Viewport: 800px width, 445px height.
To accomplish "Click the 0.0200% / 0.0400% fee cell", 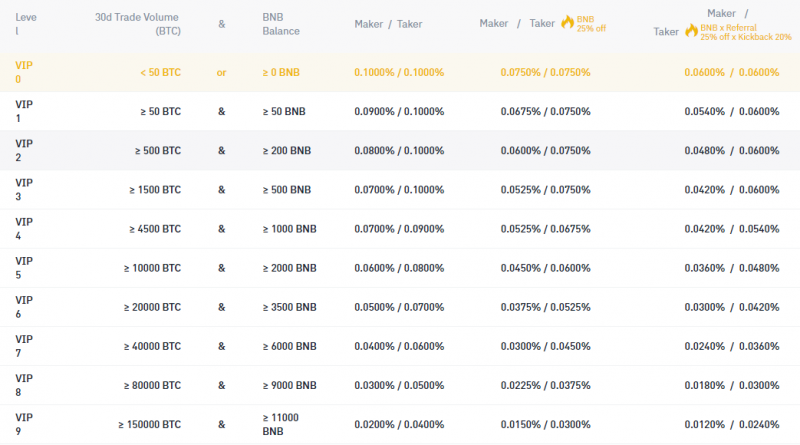I will point(399,424).
